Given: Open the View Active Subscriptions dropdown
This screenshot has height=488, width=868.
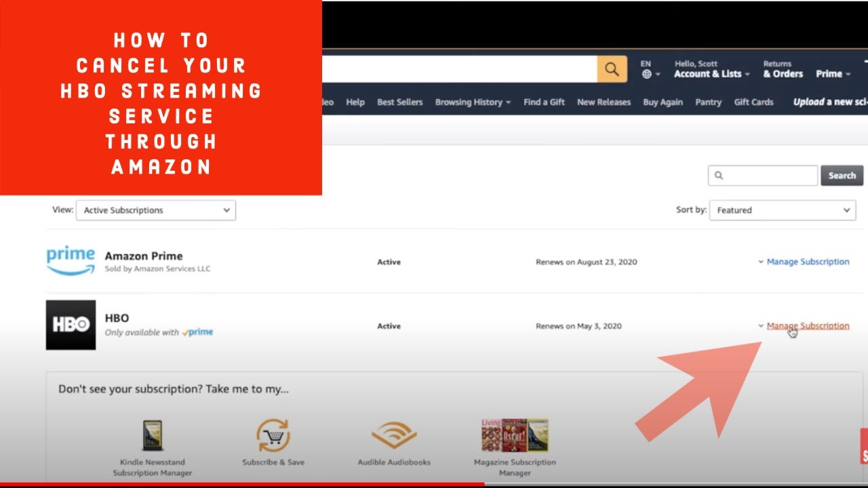Looking at the screenshot, I should [x=156, y=210].
